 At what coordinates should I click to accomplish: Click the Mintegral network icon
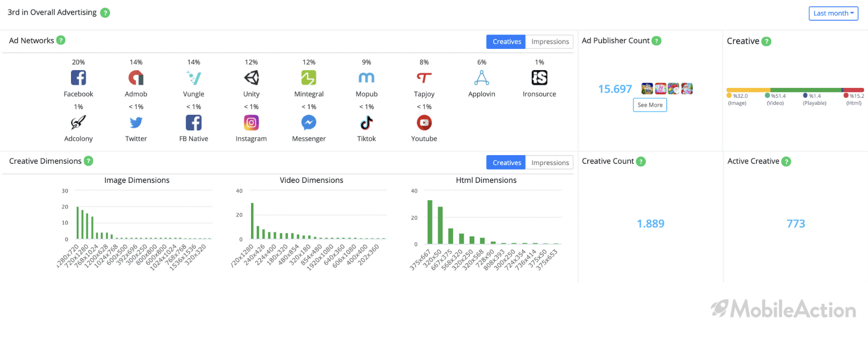[x=309, y=78]
